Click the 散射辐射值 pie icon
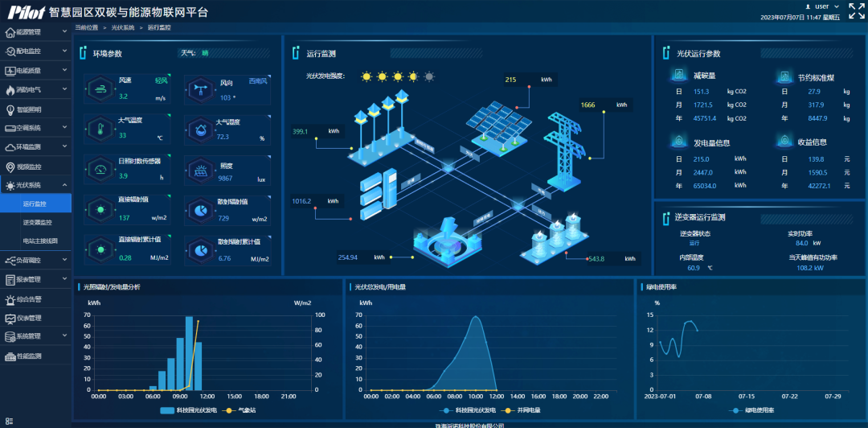 tap(200, 209)
